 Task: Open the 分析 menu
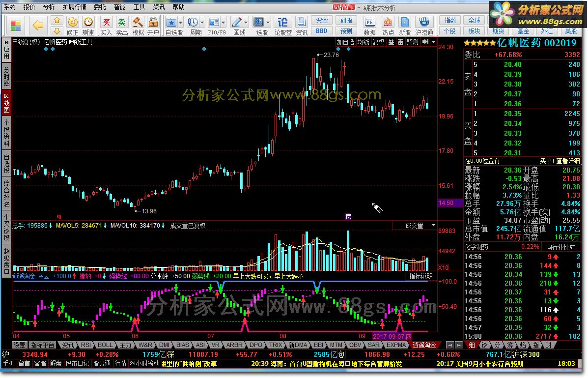coord(49,7)
